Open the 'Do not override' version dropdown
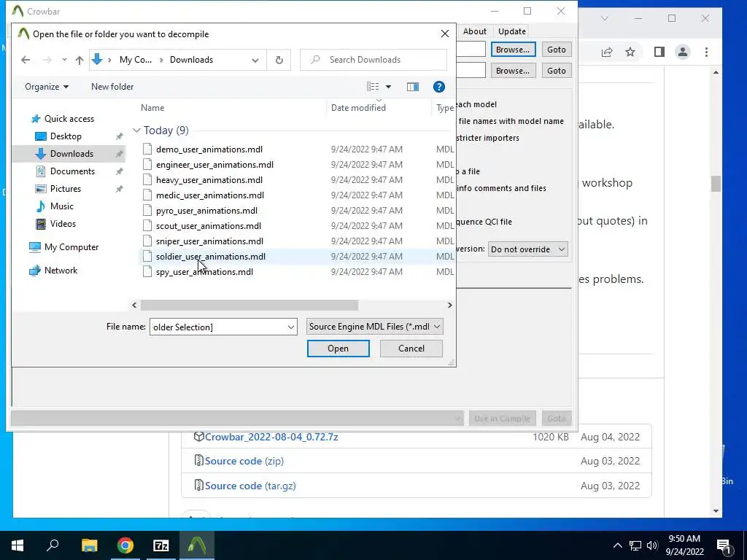The image size is (747, 560). (x=527, y=249)
